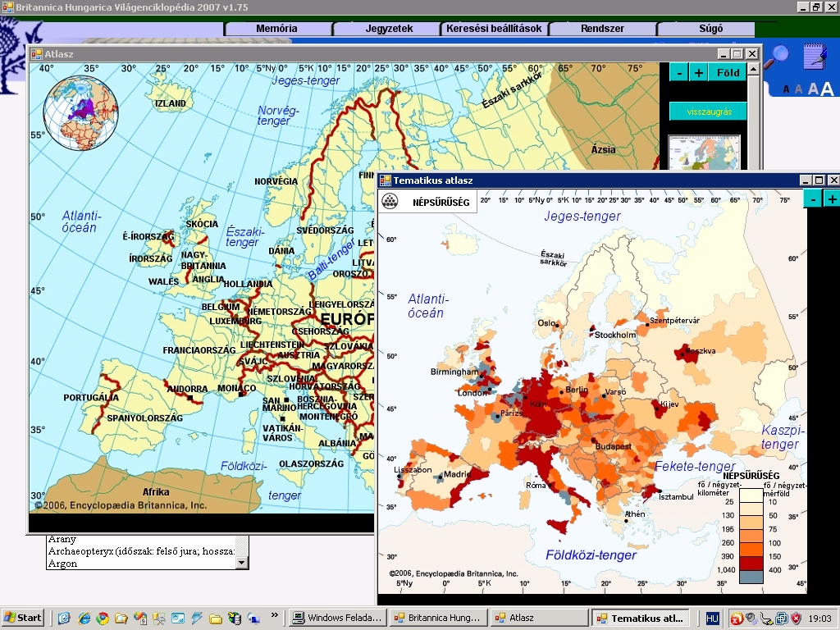840x630 pixels.
Task: Open the Rendszer tab
Action: click(x=602, y=29)
